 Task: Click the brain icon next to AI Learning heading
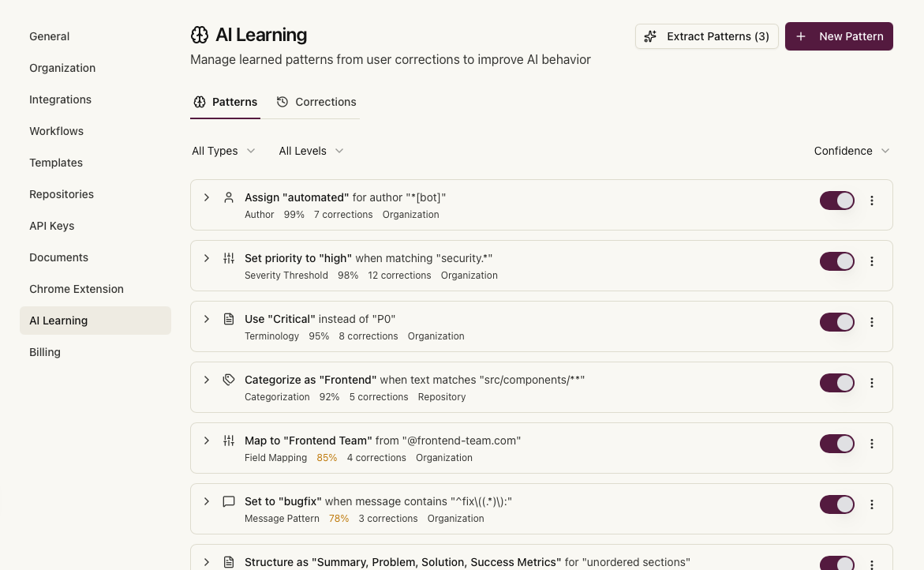[200, 35]
